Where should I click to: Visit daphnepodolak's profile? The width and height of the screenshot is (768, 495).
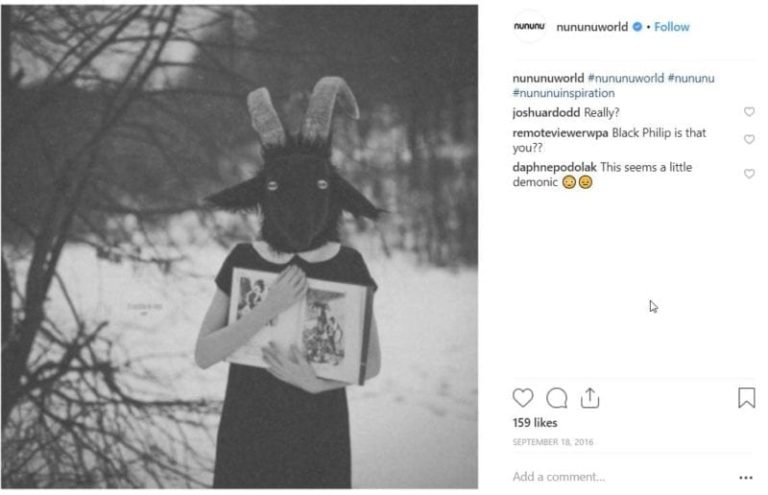click(554, 167)
